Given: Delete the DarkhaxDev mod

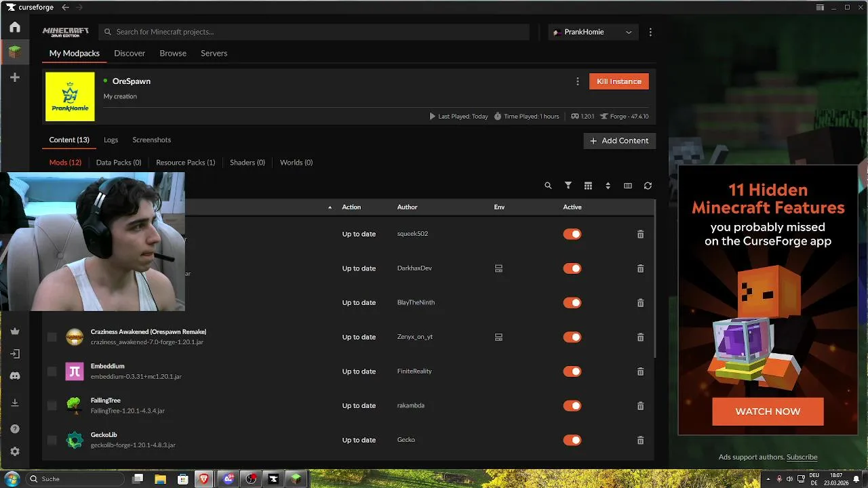Looking at the screenshot, I should pos(640,268).
